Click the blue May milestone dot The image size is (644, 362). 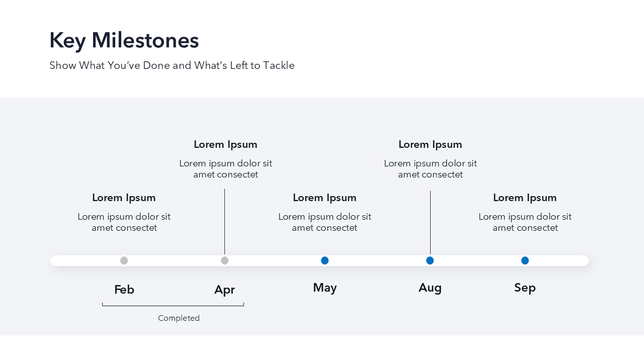[x=325, y=260]
